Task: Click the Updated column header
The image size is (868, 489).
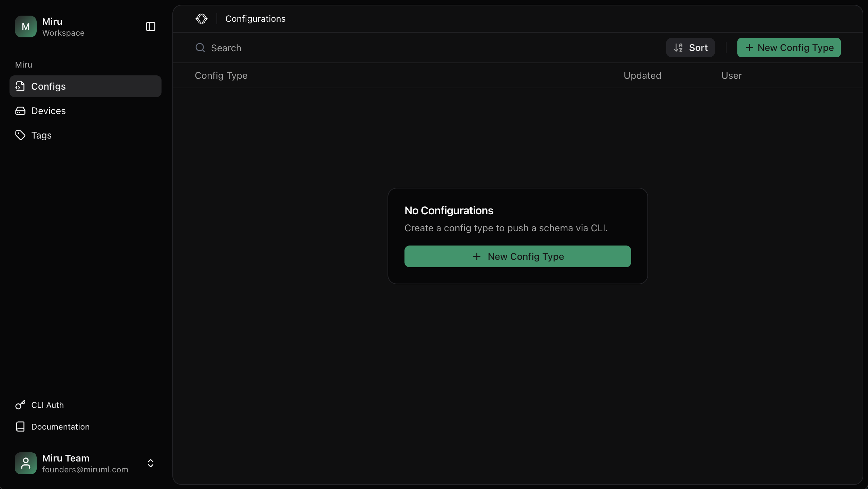Action: (x=642, y=75)
